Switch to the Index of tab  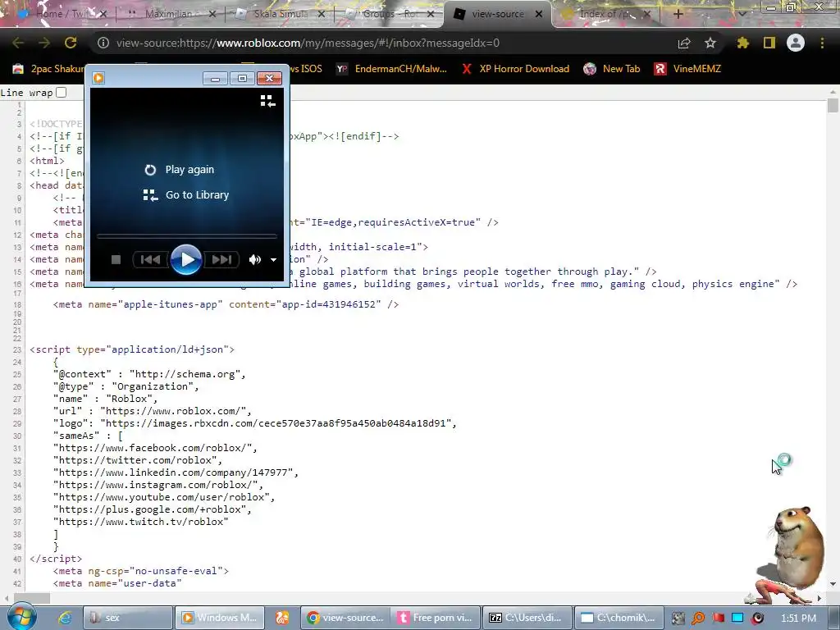606,14
